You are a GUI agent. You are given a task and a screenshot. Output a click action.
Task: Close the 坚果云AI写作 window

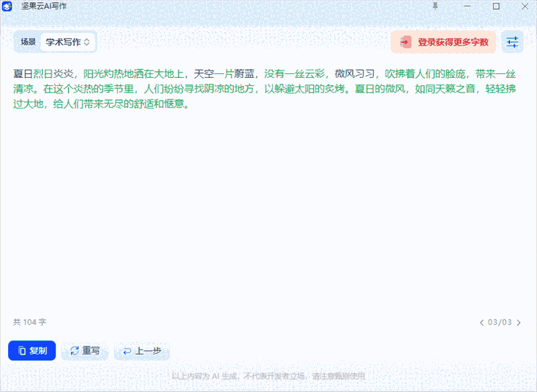pyautogui.click(x=525, y=6)
